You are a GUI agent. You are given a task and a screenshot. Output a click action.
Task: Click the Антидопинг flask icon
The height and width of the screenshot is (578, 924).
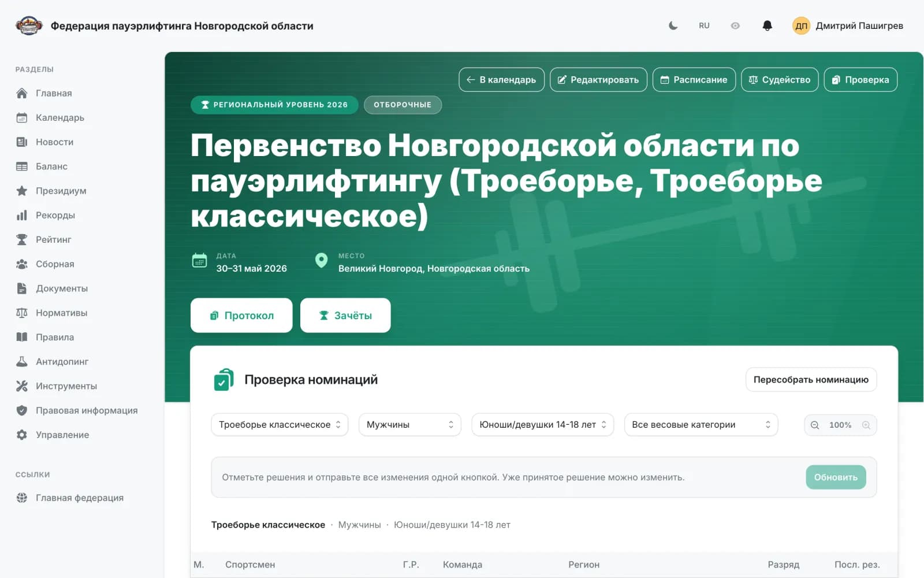pyautogui.click(x=22, y=361)
